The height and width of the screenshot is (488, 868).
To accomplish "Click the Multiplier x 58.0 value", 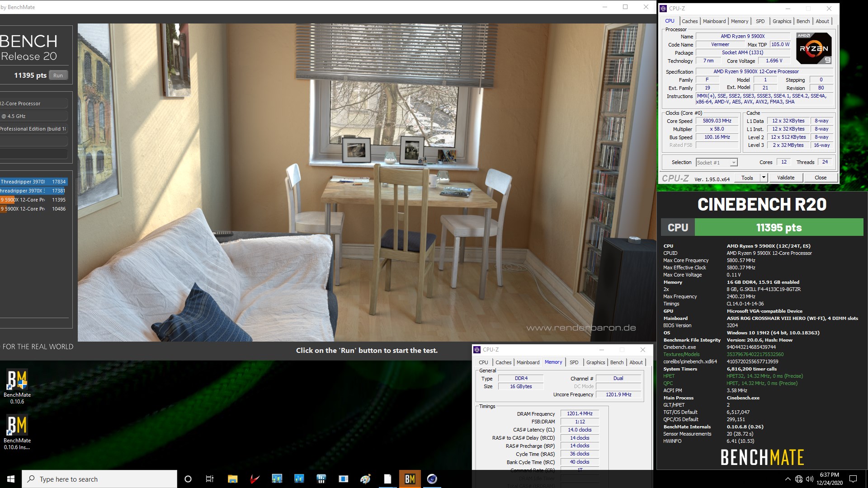I will pyautogui.click(x=717, y=129).
